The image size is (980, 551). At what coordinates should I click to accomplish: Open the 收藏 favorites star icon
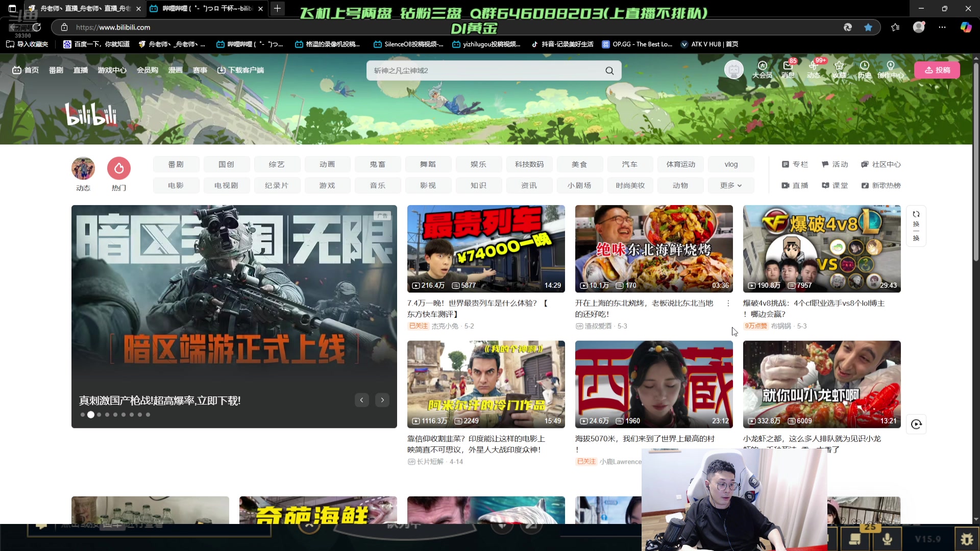(839, 69)
